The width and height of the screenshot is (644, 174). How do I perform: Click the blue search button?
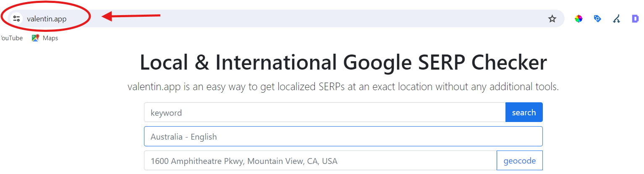click(x=524, y=112)
